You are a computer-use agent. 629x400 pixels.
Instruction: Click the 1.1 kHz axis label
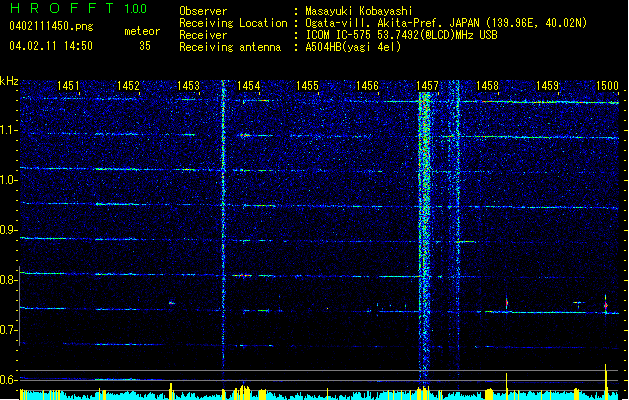click(x=8, y=130)
